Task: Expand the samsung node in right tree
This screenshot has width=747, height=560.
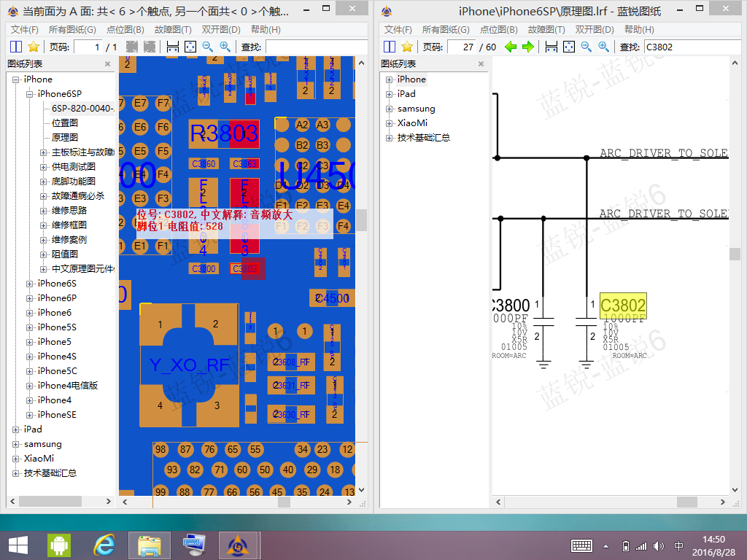Action: (390, 109)
